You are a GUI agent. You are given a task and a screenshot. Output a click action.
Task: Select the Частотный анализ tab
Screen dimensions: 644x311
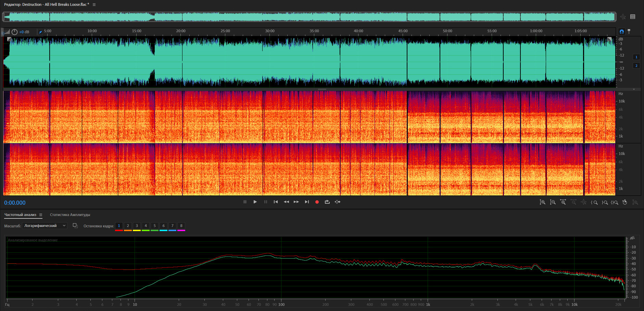[20, 215]
